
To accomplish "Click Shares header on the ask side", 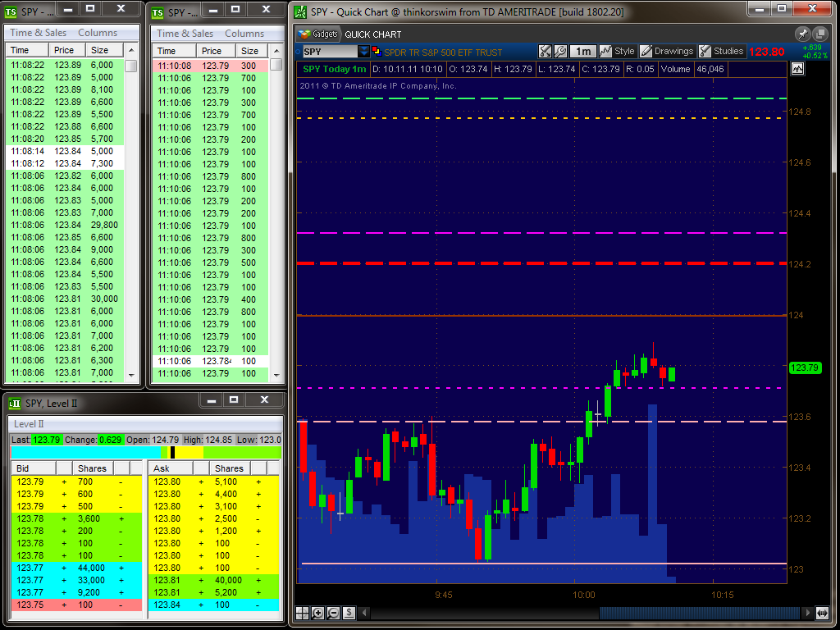I will coord(230,468).
